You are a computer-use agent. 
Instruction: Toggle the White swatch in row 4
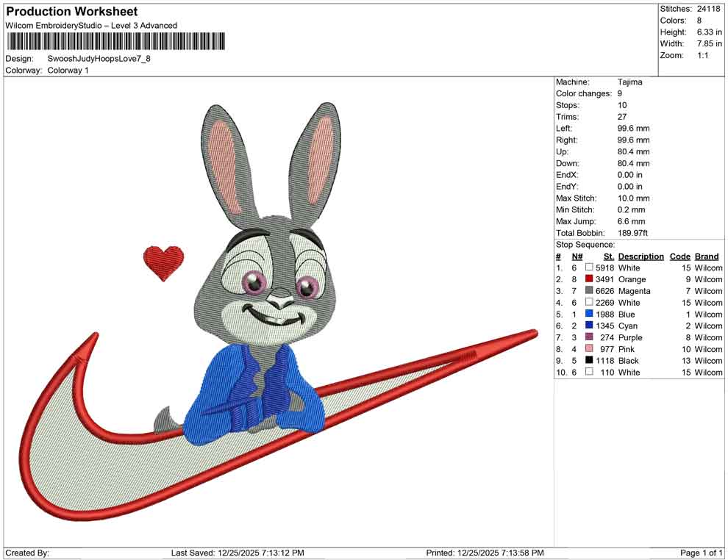588,303
